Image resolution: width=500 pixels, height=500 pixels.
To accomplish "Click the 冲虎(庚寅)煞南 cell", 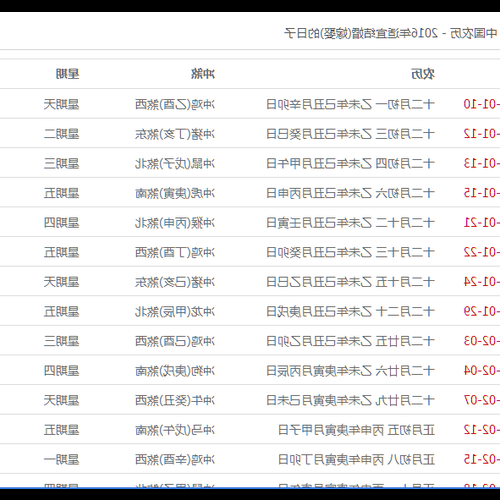I will [x=175, y=193].
